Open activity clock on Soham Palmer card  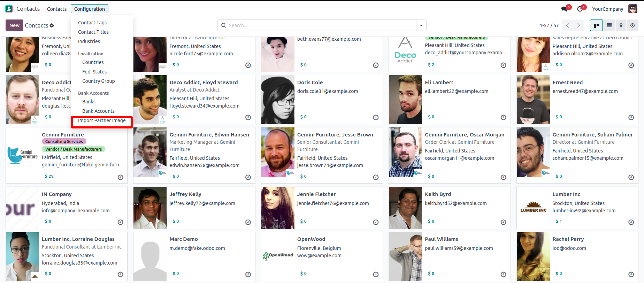pos(631,177)
